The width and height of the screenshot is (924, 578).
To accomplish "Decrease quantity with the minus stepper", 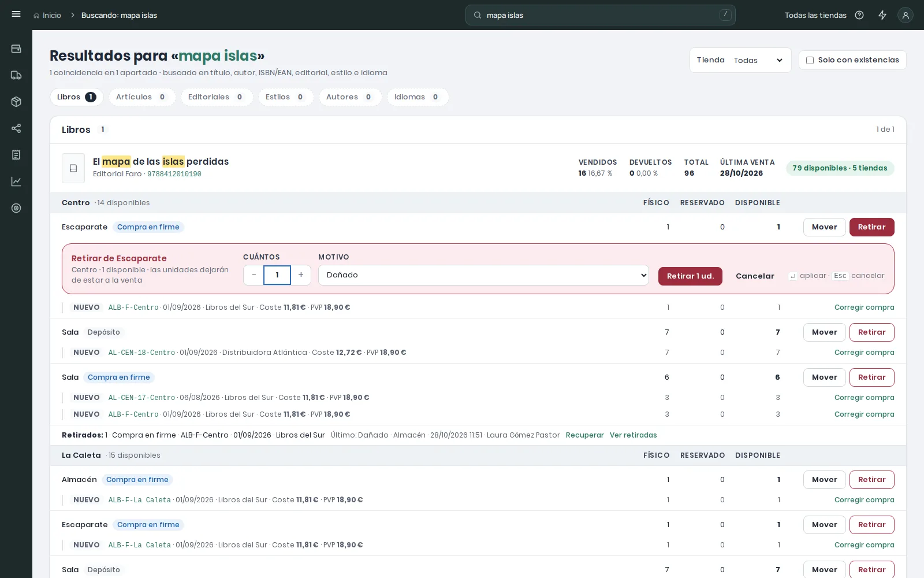I will (x=254, y=275).
